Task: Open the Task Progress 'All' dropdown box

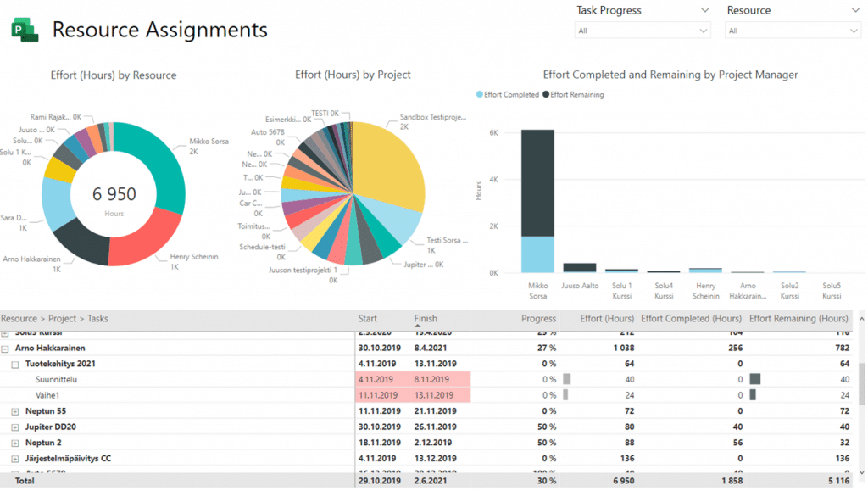Action: 643,31
